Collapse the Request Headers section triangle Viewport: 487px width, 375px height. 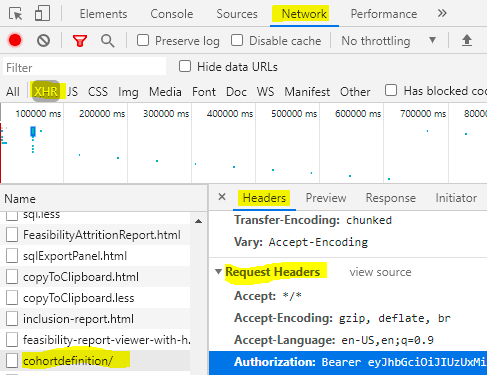pyautogui.click(x=218, y=272)
